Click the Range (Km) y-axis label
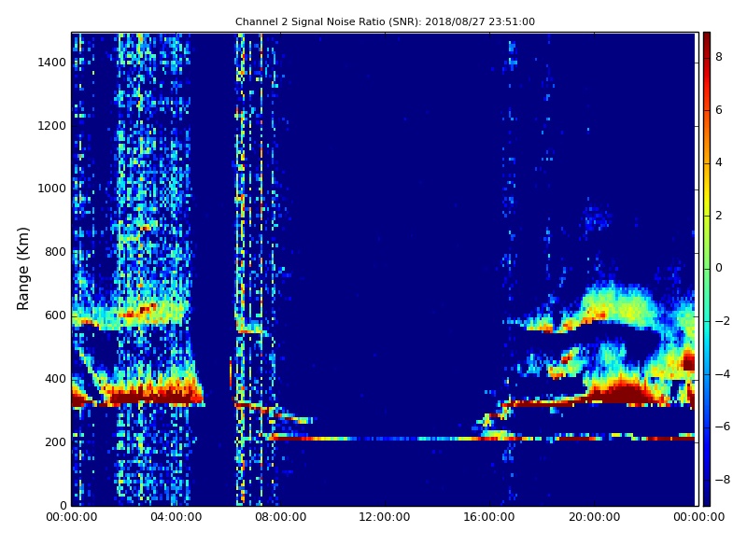 [22, 269]
